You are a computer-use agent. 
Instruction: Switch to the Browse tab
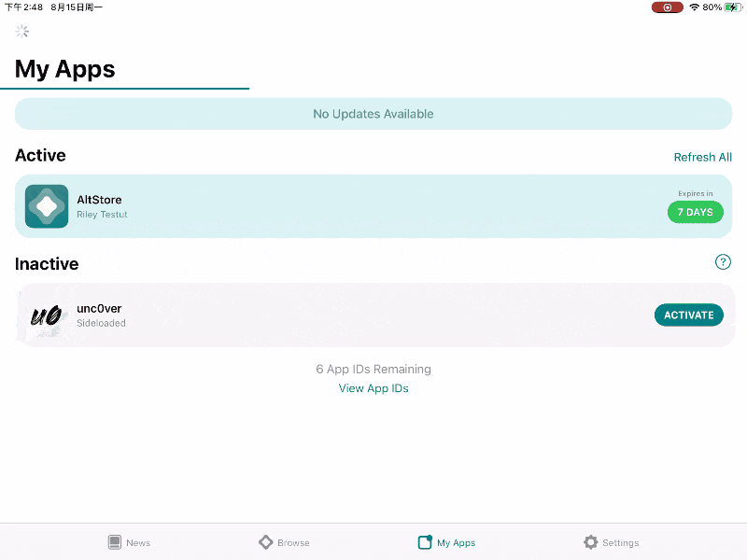coord(284,542)
